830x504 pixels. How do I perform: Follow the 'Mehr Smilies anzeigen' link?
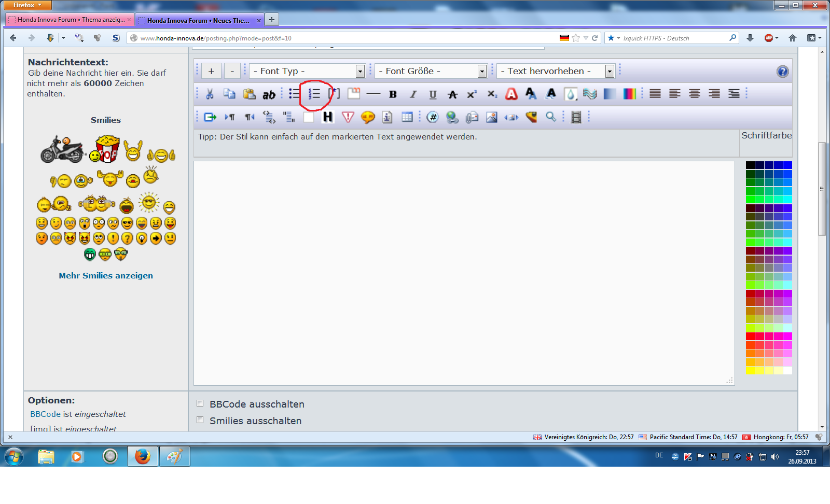pos(106,276)
